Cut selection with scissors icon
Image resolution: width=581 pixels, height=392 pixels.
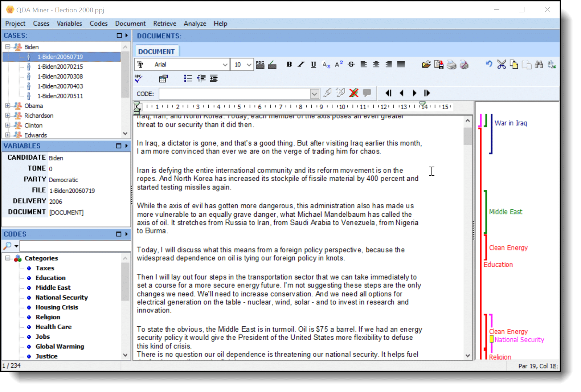tap(502, 65)
